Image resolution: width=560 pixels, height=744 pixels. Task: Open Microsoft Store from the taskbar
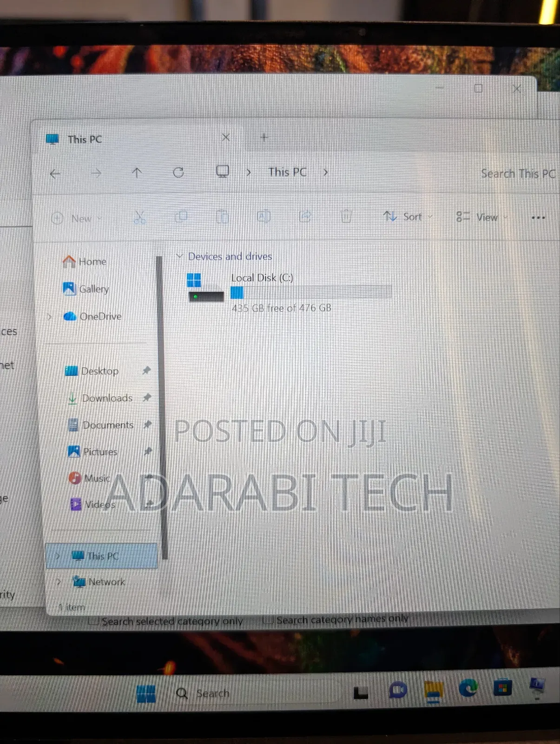[502, 688]
